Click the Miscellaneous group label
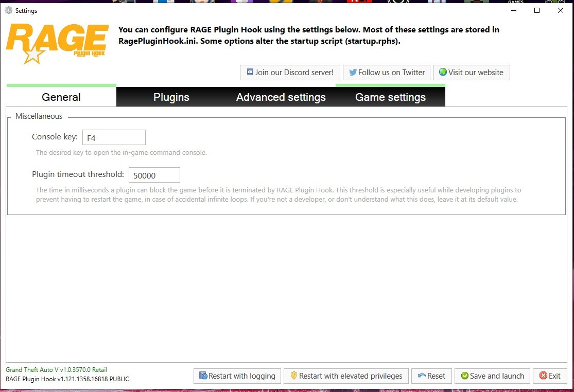This screenshot has height=392, width=574. 39,116
